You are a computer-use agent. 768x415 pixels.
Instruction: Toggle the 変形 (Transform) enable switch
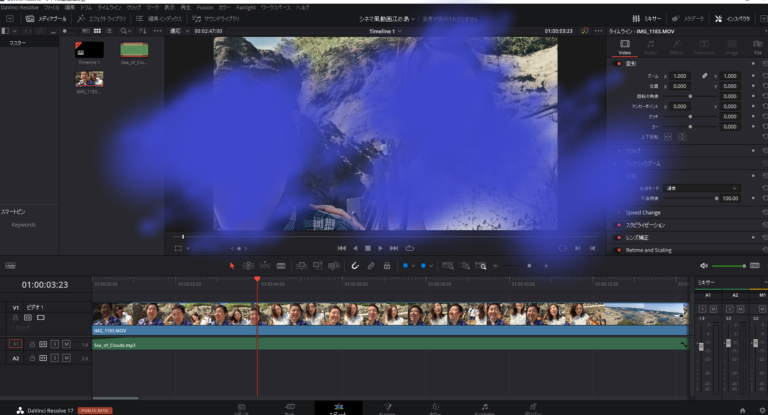coord(618,63)
